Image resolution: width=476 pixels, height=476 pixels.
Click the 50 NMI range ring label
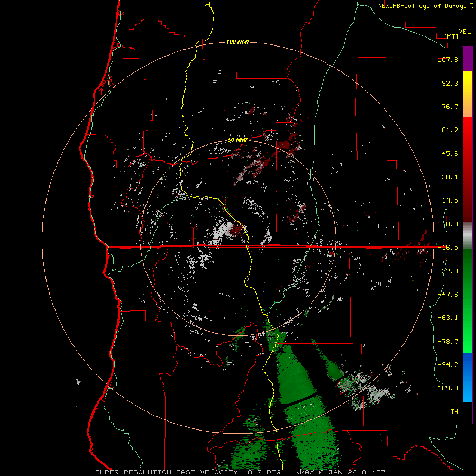237,140
